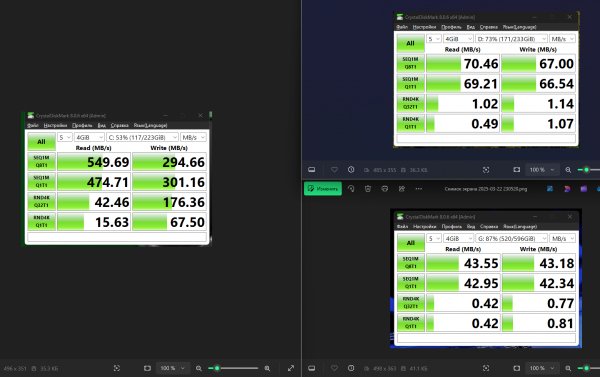Click the Edit (Изменить) button in Photos
This screenshot has height=377, width=600.
point(323,189)
